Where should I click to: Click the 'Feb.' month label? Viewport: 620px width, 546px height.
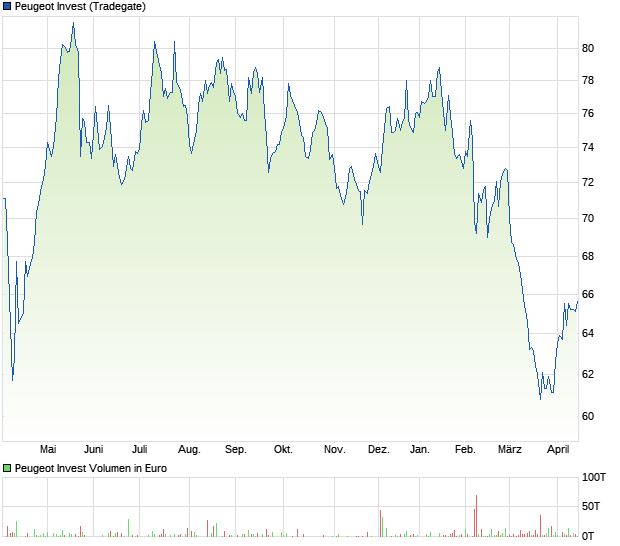click(465, 450)
